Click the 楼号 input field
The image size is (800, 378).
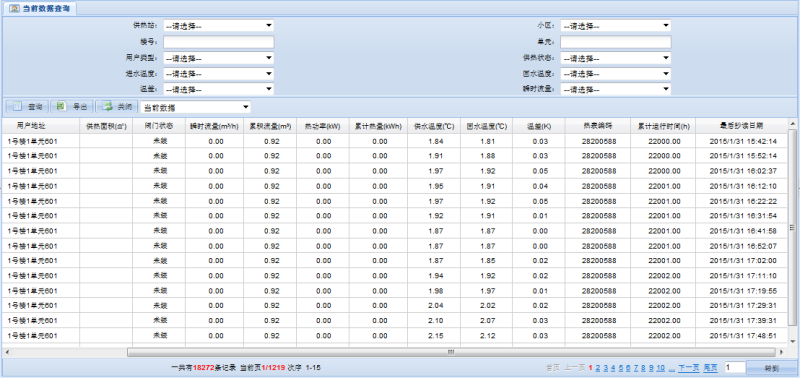tap(218, 42)
